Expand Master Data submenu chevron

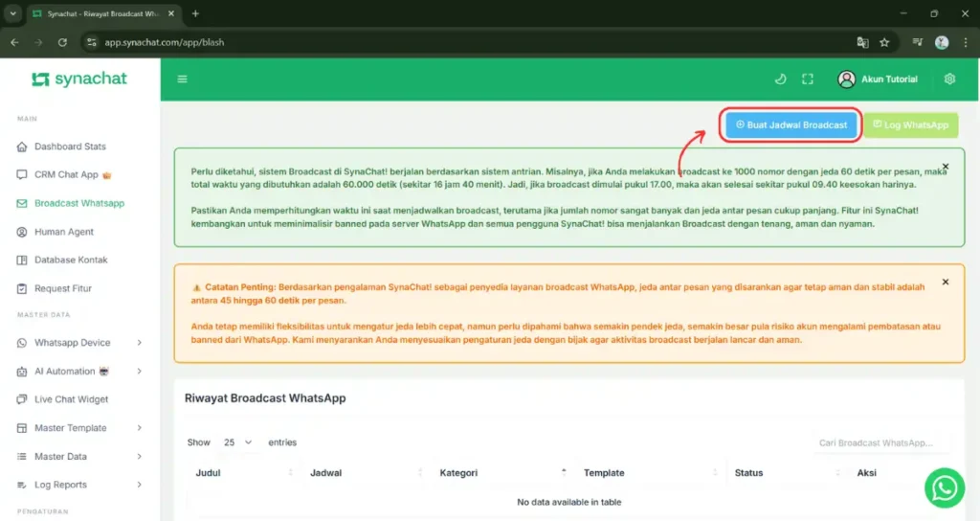pos(140,457)
